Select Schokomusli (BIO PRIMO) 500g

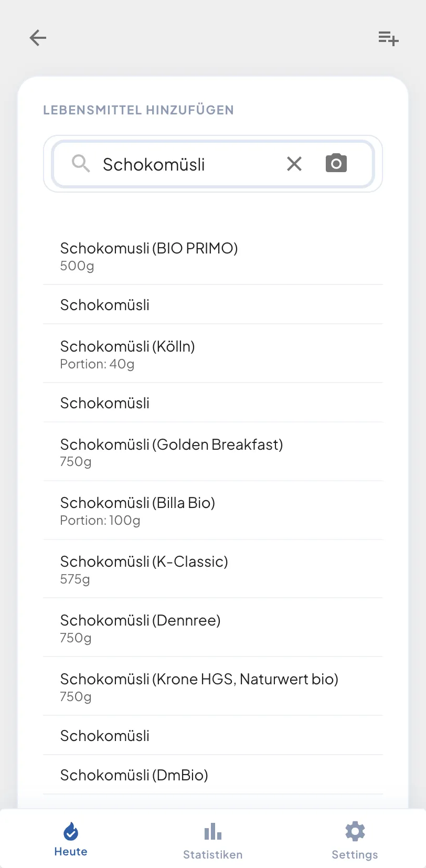212,256
